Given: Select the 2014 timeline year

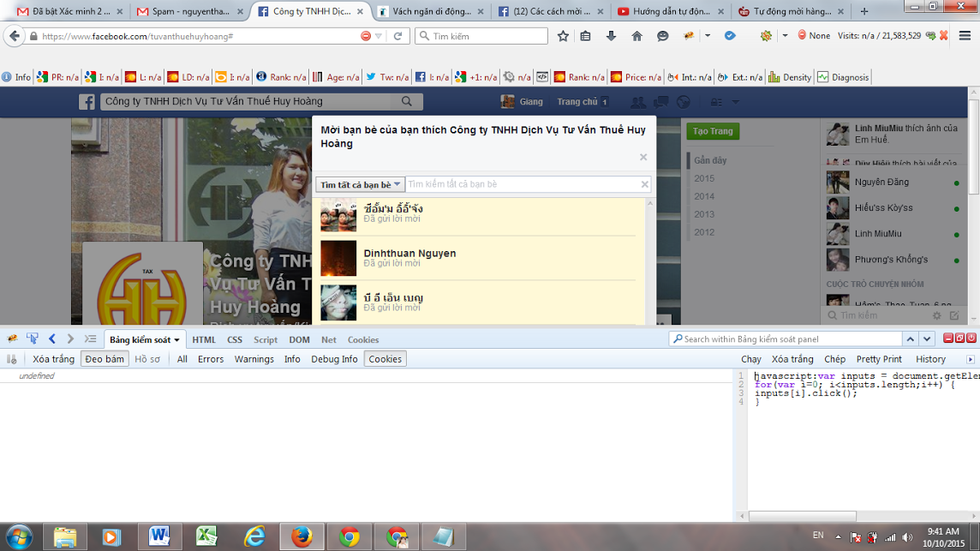Looking at the screenshot, I should (704, 196).
